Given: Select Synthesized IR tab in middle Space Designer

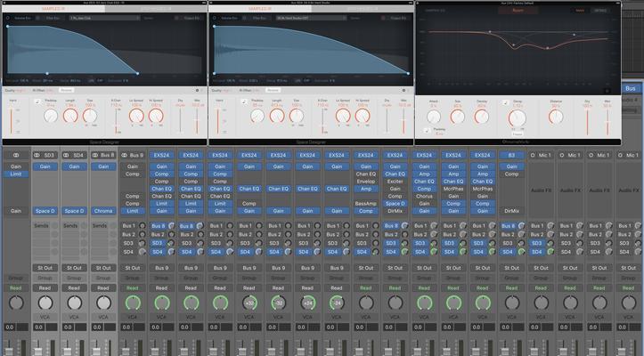Looking at the screenshot, I should [363, 9].
